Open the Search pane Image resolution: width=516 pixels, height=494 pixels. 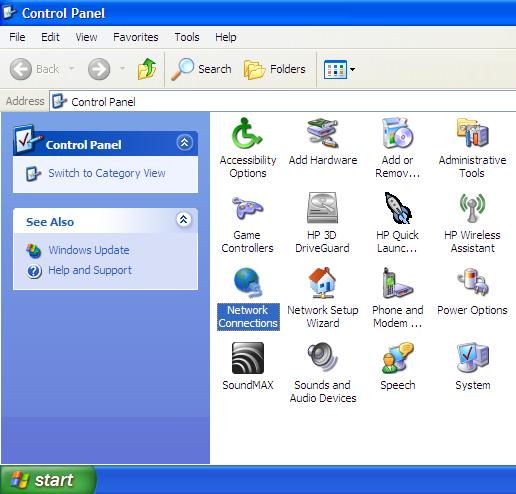(201, 69)
